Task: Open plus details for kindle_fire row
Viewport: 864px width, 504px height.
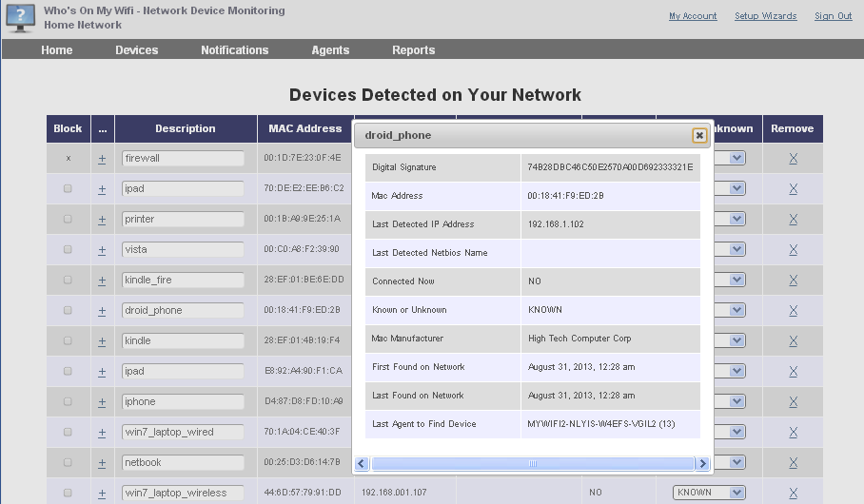Action: (102, 281)
